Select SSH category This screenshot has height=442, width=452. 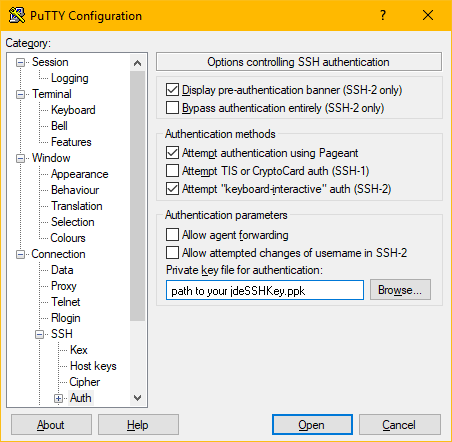pyautogui.click(x=62, y=334)
